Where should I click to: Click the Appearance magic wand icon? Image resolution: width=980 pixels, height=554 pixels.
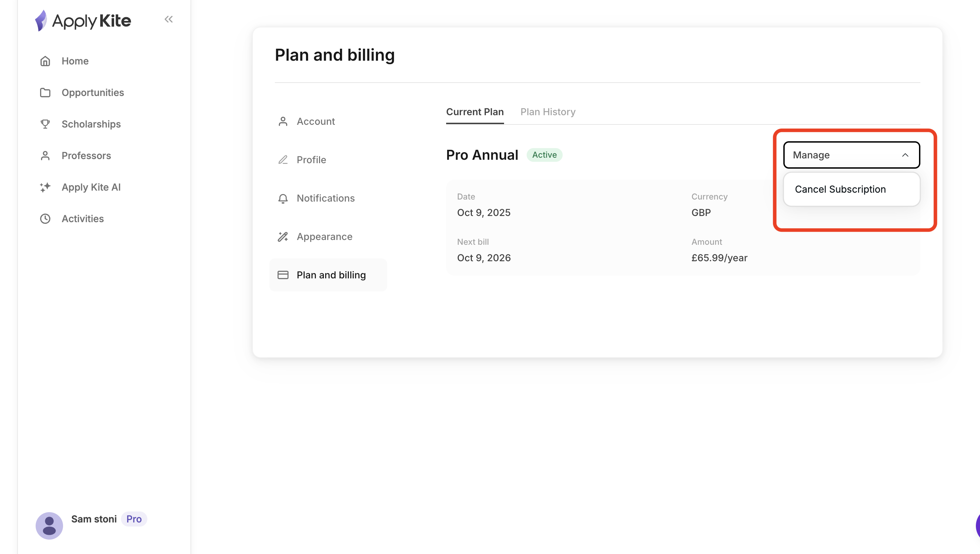point(283,237)
